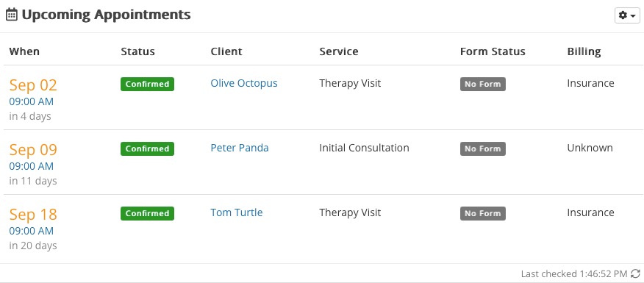Click Confirmed badge for Tom Turtle

click(148, 213)
